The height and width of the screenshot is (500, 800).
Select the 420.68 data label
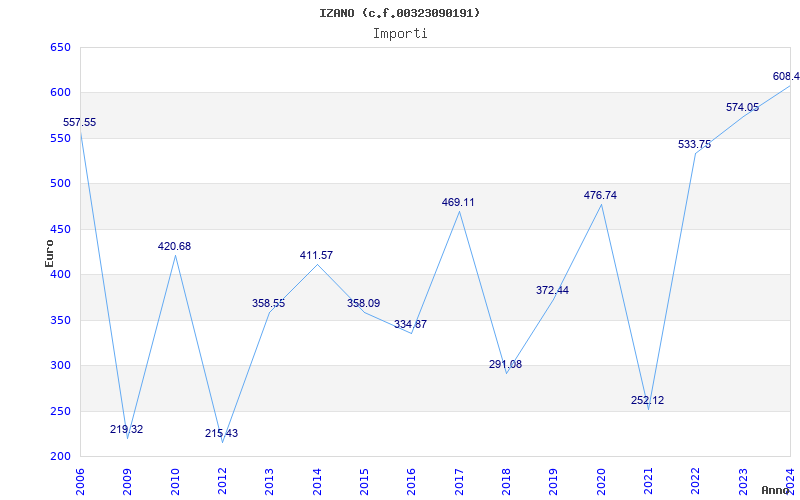pyautogui.click(x=174, y=246)
